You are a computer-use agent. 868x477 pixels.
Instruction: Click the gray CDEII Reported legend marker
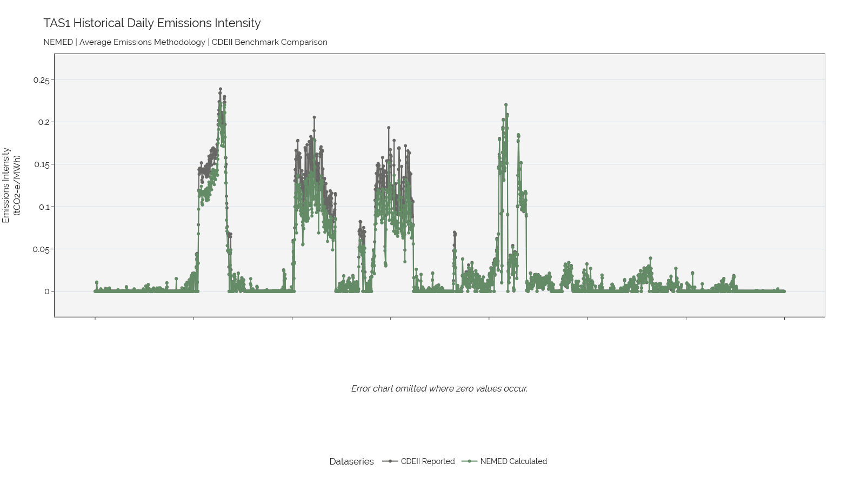[x=390, y=461]
